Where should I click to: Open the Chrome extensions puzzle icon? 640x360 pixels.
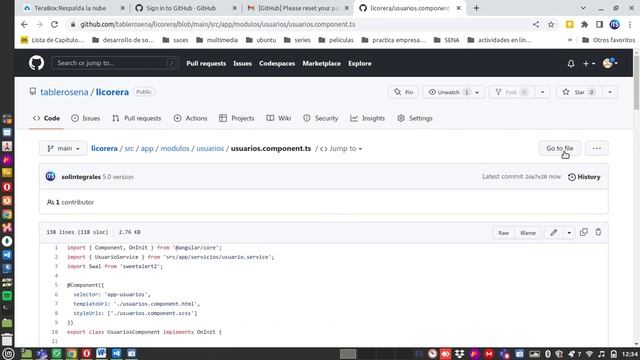[584, 24]
